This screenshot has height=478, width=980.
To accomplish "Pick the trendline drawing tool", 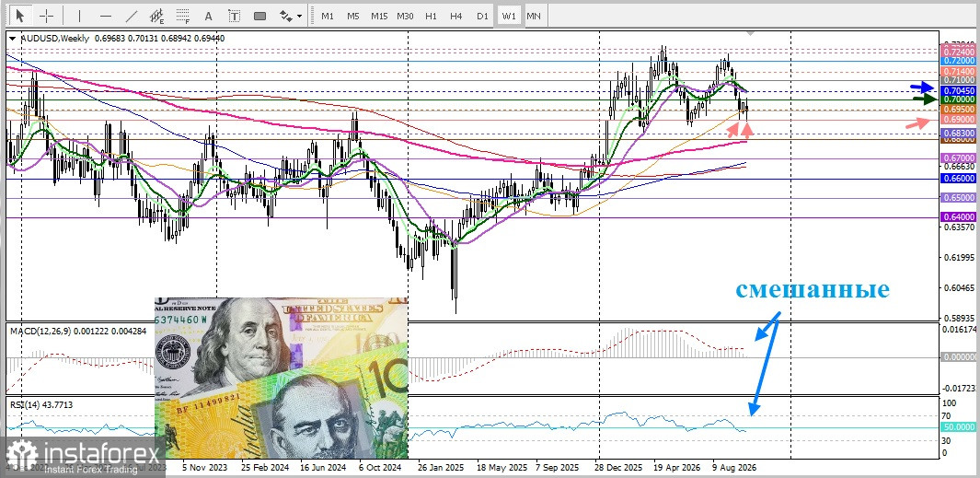I will point(132,15).
